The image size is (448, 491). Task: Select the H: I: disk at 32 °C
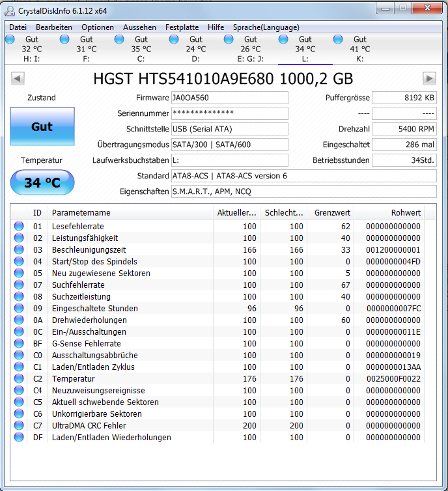pyautogui.click(x=32, y=49)
